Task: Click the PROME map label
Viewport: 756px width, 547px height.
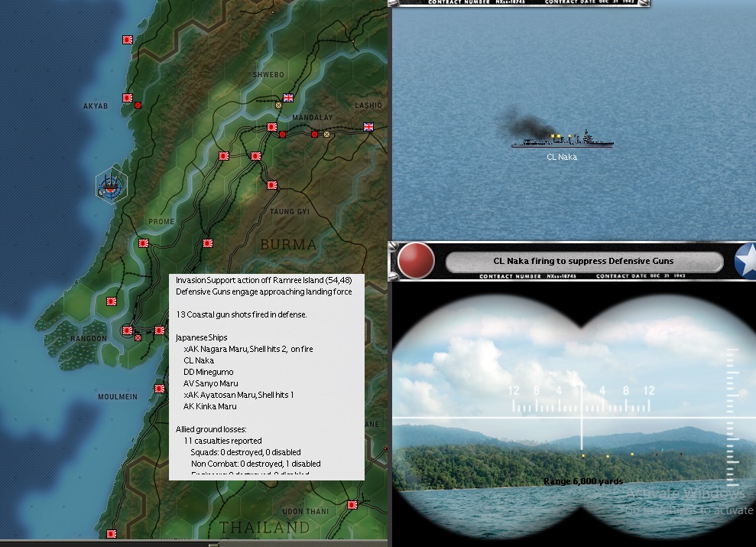Action: pos(161,221)
